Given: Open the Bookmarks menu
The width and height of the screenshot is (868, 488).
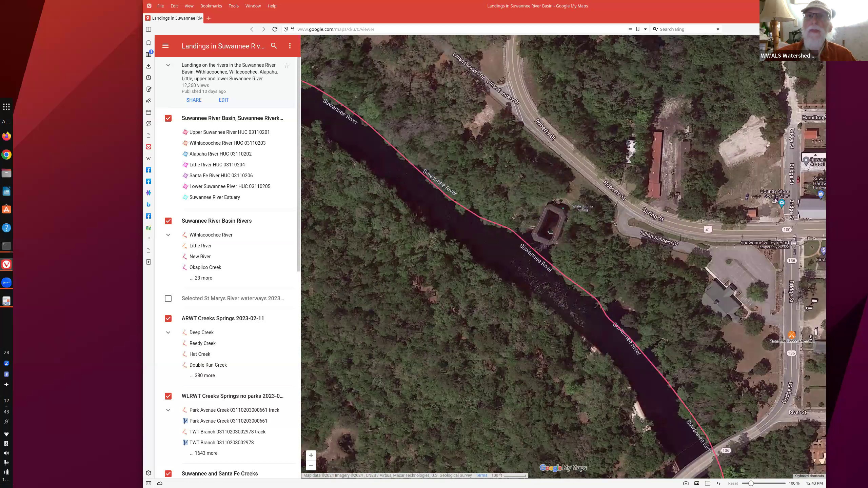Looking at the screenshot, I should [x=211, y=6].
